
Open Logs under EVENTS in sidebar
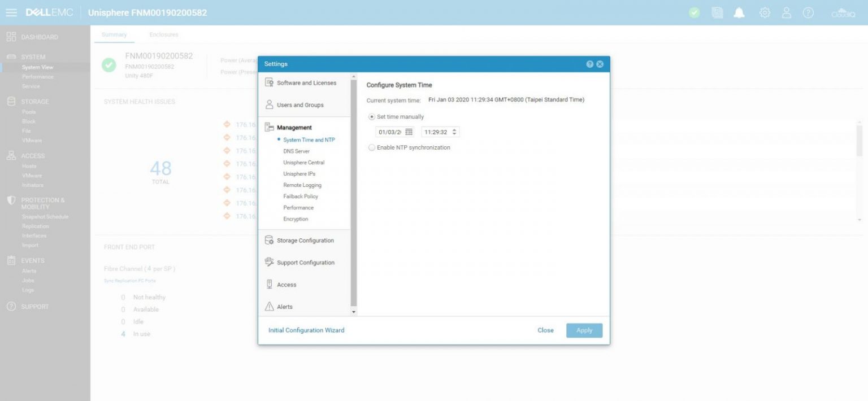pyautogui.click(x=28, y=290)
